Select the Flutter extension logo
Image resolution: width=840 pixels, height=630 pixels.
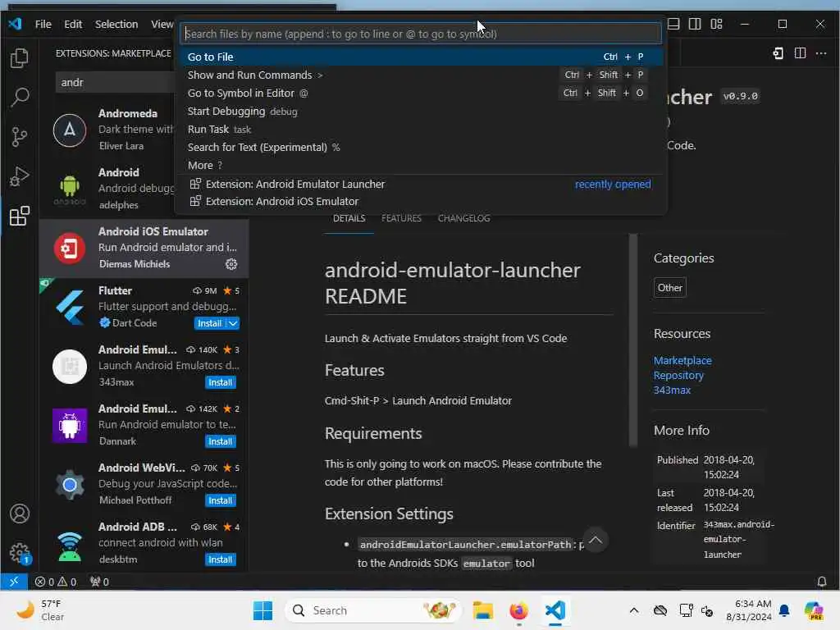pos(70,308)
